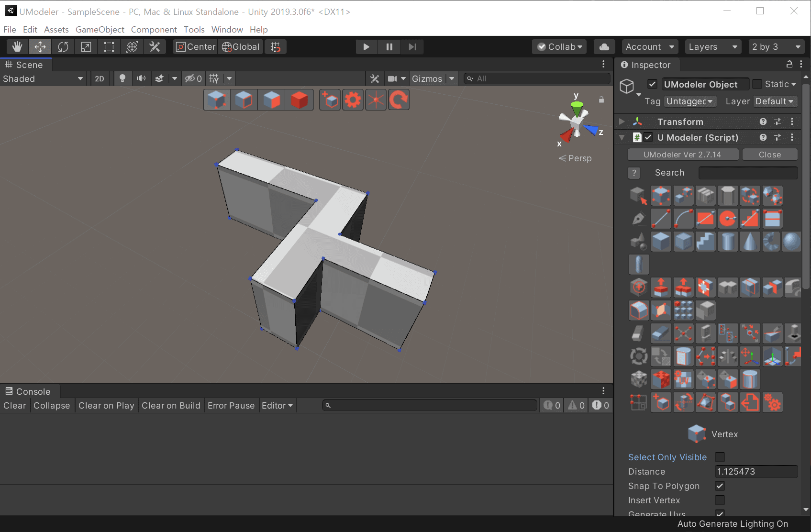Open the Console Editor dropdown

coord(277,406)
